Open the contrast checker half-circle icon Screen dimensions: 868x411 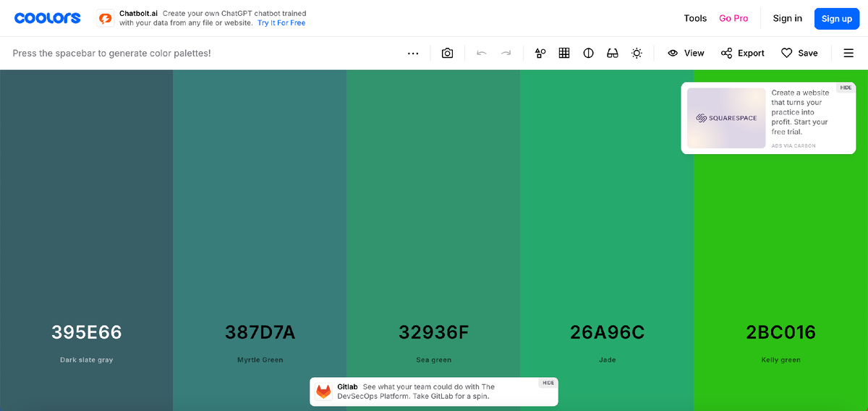(x=589, y=53)
